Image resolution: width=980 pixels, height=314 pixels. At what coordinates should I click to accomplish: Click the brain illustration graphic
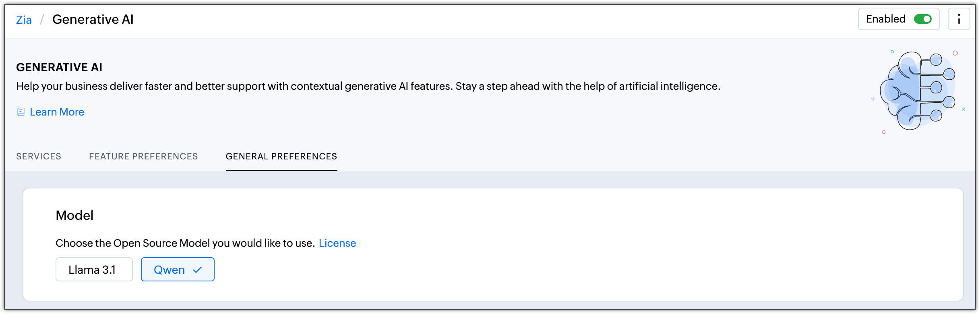point(918,91)
